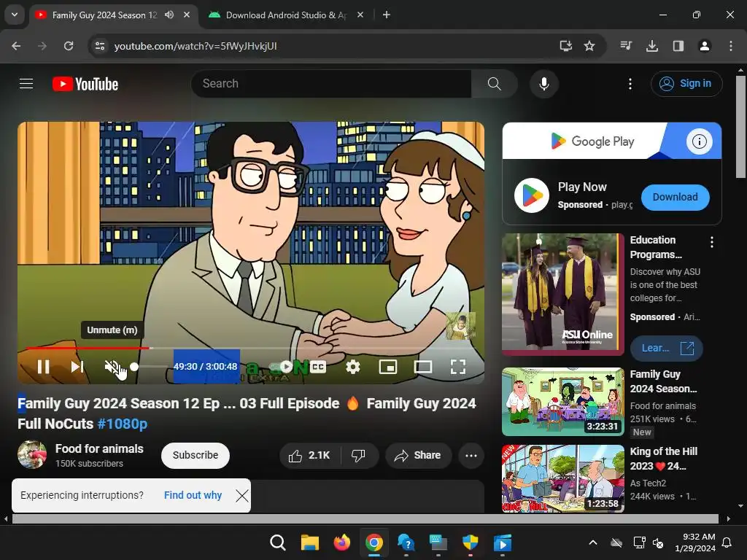Click Find out why link

[x=193, y=495]
